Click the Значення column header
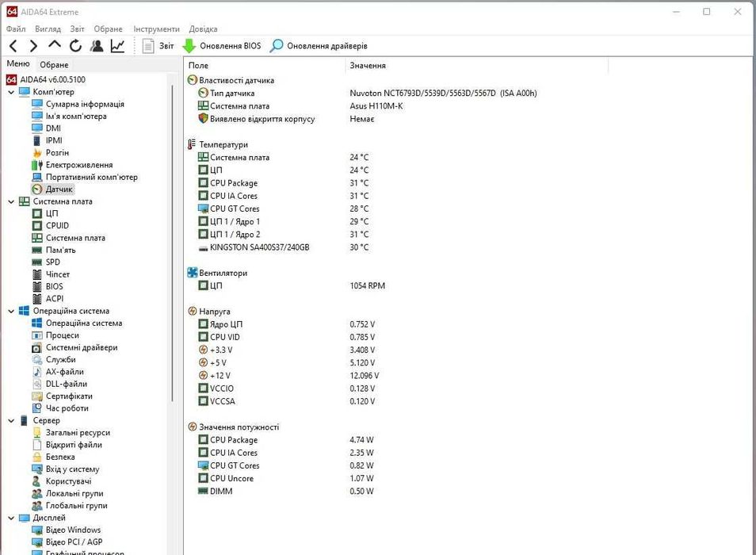The width and height of the screenshot is (756, 555). [x=477, y=65]
